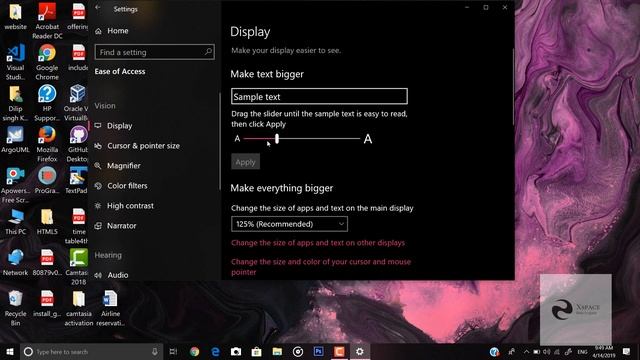
Task: Open Photoshop from the taskbar
Action: pos(318,351)
